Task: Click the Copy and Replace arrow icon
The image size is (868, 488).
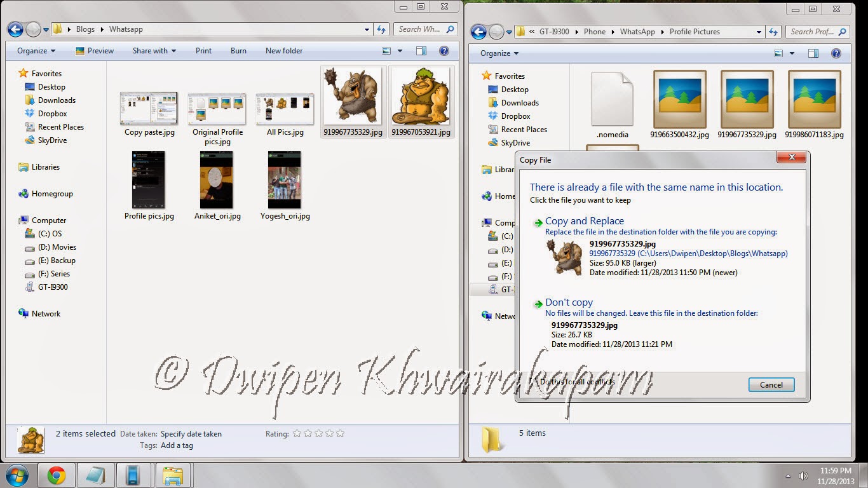Action: (538, 222)
